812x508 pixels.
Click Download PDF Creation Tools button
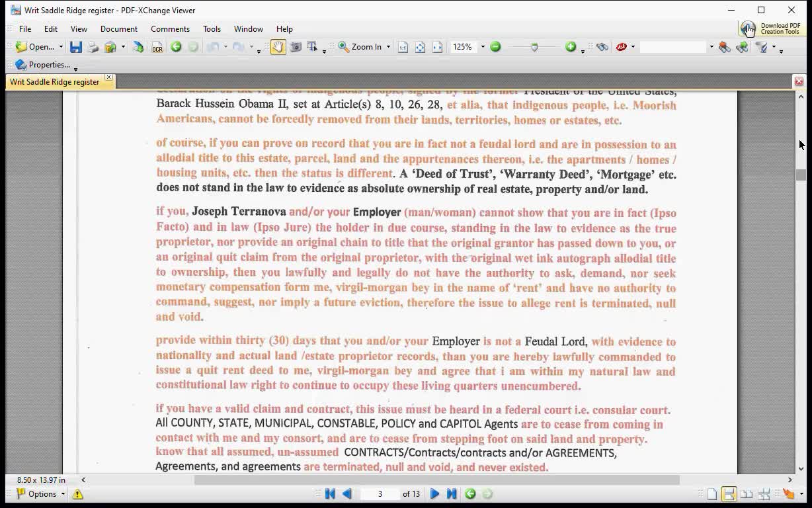(771, 28)
